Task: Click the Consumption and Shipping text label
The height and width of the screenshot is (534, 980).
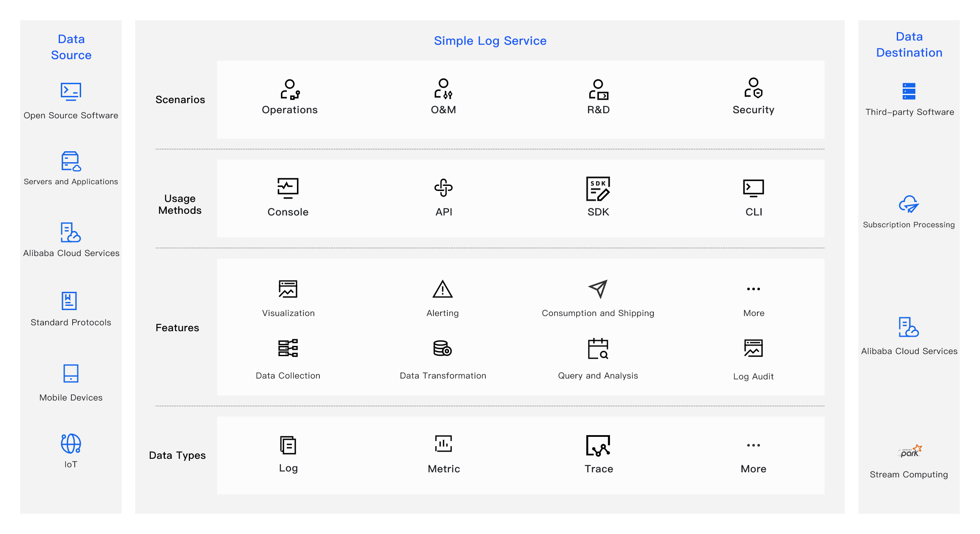Action: [598, 313]
